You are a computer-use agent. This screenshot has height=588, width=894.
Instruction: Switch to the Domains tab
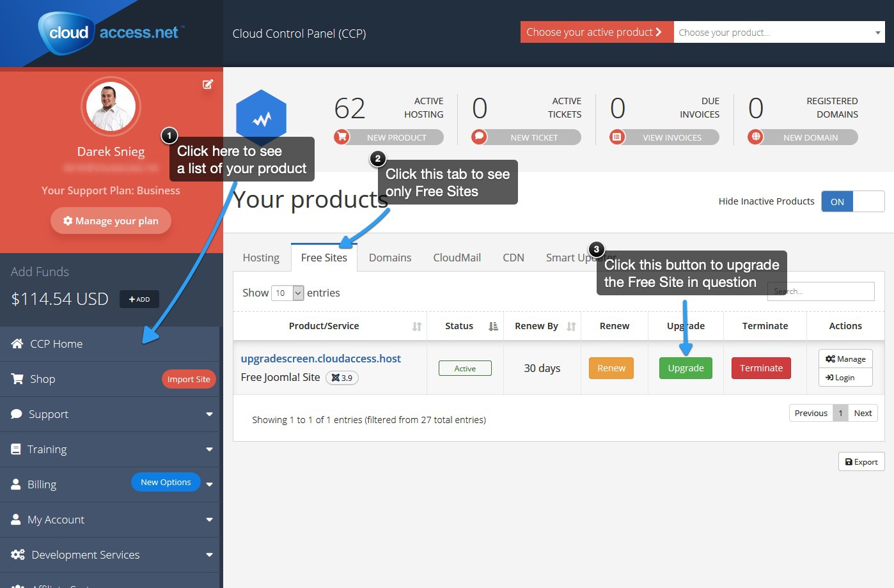pos(390,258)
